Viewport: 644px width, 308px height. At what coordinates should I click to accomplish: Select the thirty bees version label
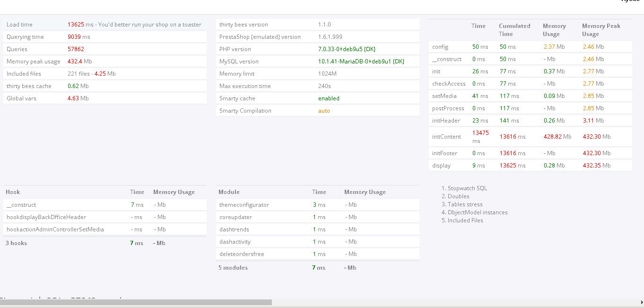point(244,25)
